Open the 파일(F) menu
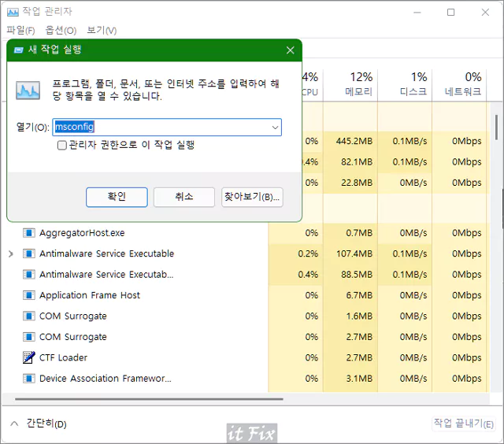The image size is (504, 444). 21,31
